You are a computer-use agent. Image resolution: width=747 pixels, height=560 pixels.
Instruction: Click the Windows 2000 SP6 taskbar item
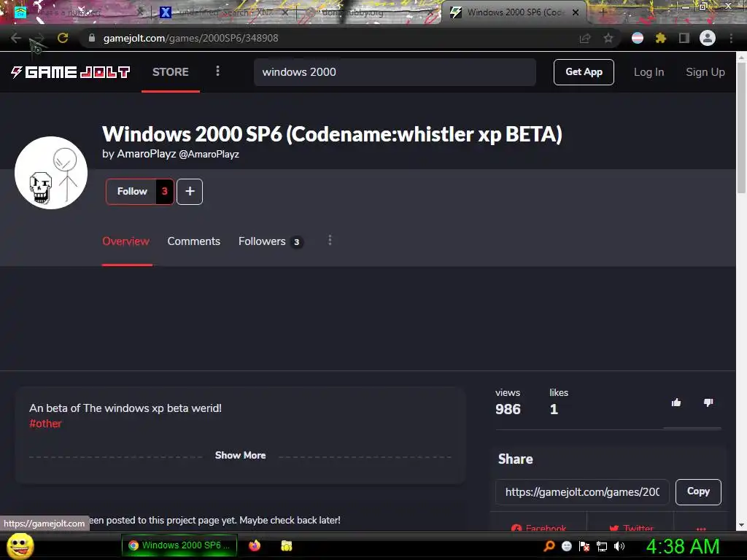(179, 545)
